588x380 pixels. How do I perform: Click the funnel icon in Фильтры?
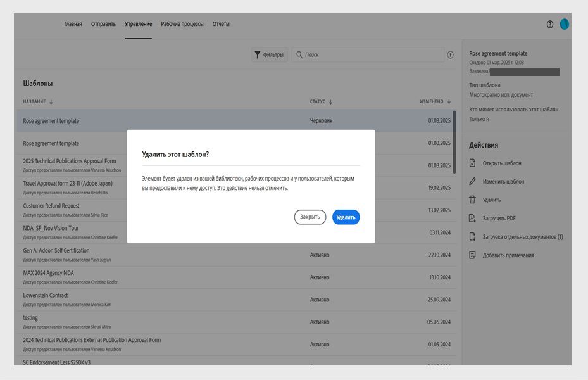coord(257,54)
